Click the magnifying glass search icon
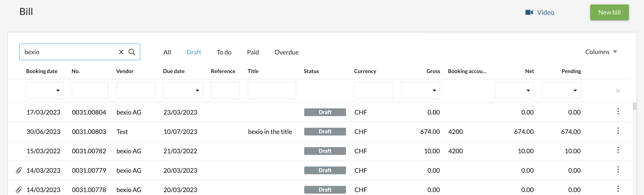This screenshot has height=195, width=644. pyautogui.click(x=132, y=52)
